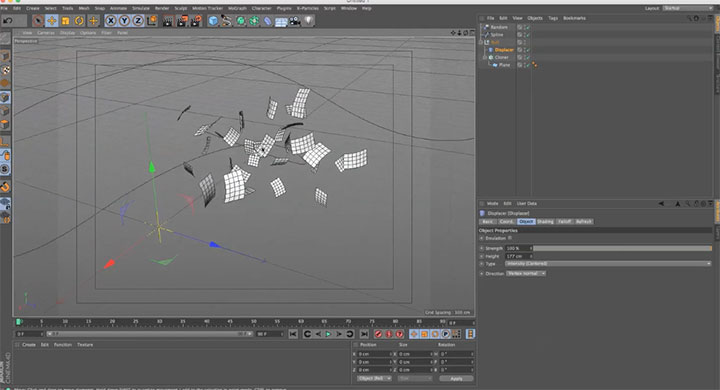Add a Light object
Screen dimensions: 720x390
pyautogui.click(x=309, y=21)
